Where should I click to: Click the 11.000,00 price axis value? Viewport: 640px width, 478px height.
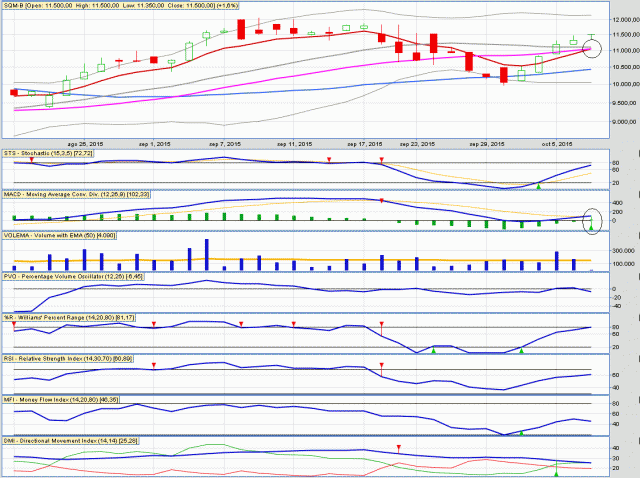(x=624, y=51)
